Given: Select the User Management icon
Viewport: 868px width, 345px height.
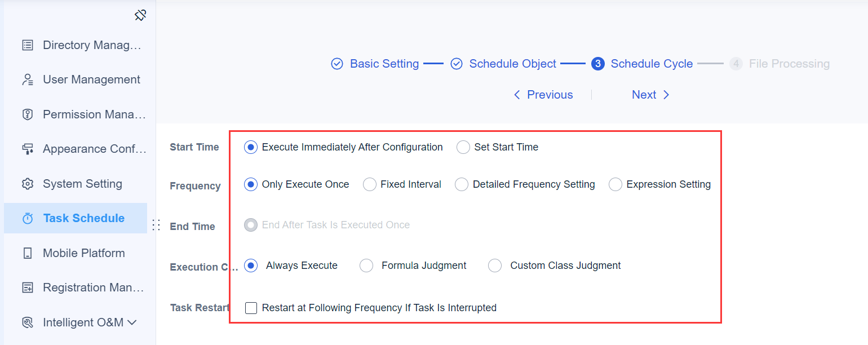Looking at the screenshot, I should (28, 79).
